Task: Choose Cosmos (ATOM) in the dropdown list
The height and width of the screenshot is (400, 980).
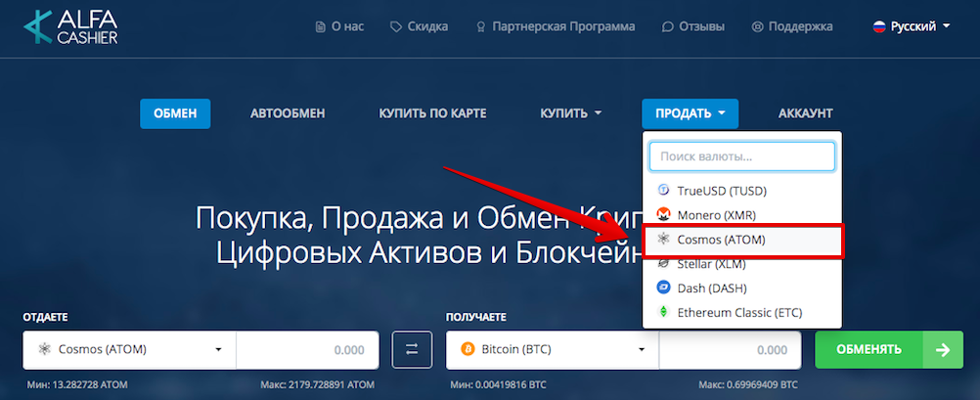Action: [743, 240]
